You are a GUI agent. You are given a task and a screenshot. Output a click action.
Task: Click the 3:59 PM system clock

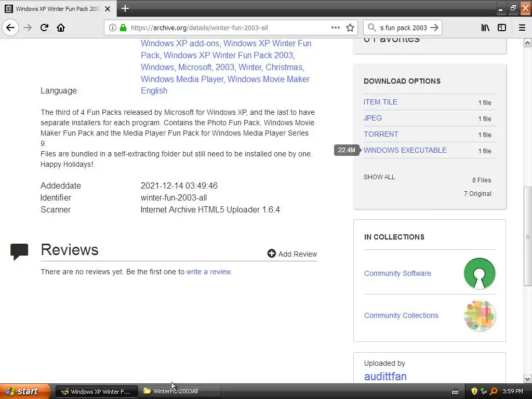click(x=512, y=391)
